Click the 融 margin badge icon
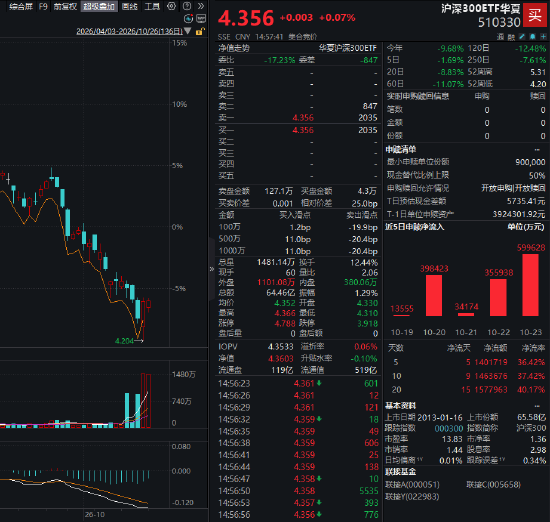This screenshot has height=522, width=550. point(511,37)
